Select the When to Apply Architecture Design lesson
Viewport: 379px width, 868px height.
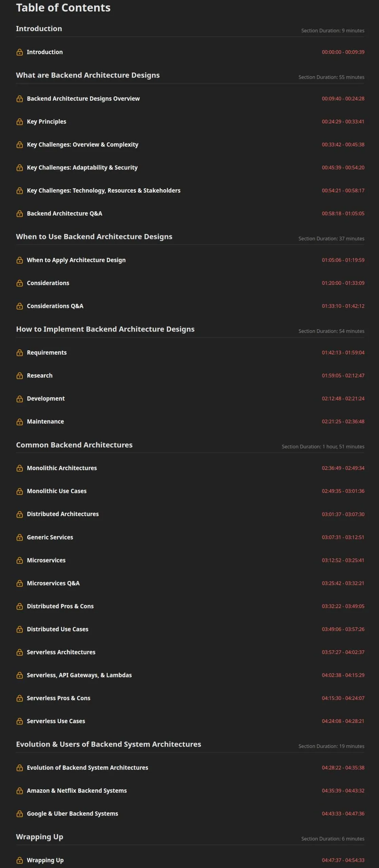(76, 260)
